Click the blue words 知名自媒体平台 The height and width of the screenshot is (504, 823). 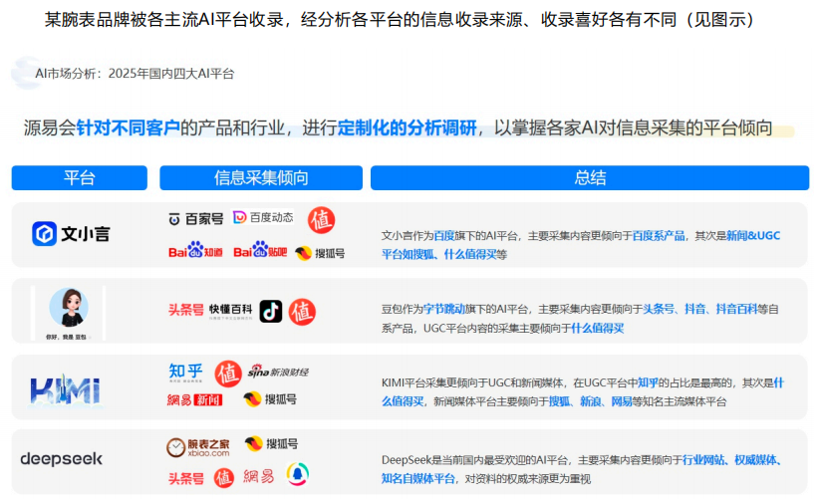click(417, 479)
